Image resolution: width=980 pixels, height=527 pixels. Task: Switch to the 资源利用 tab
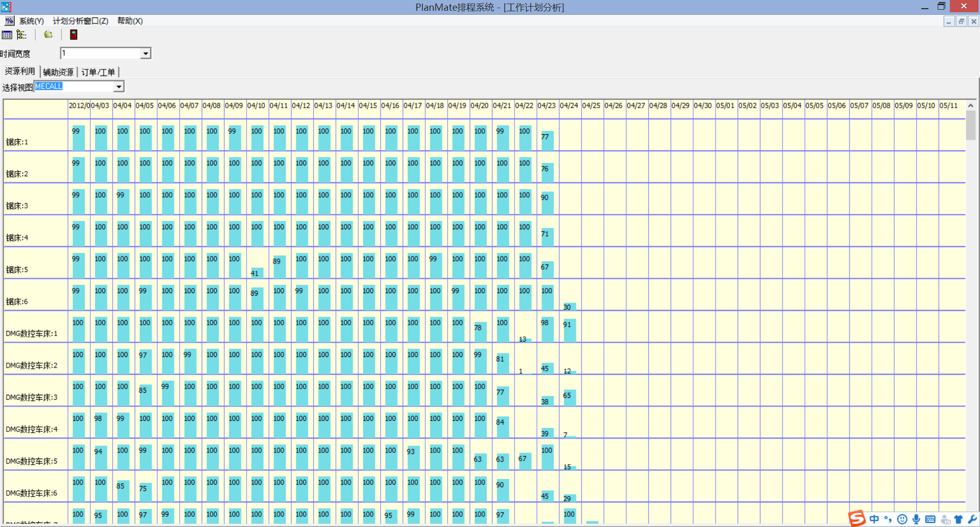pos(20,71)
